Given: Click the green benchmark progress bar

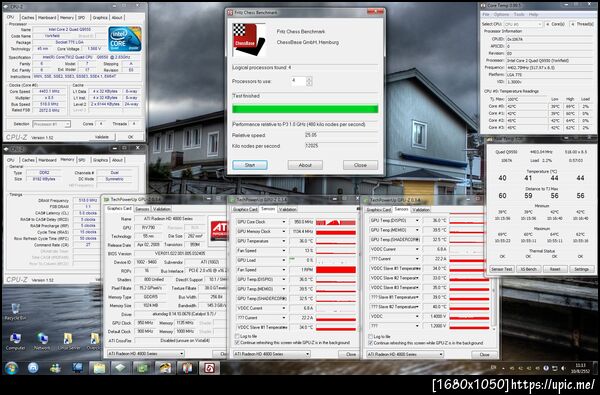Looking at the screenshot, I should click(305, 109).
